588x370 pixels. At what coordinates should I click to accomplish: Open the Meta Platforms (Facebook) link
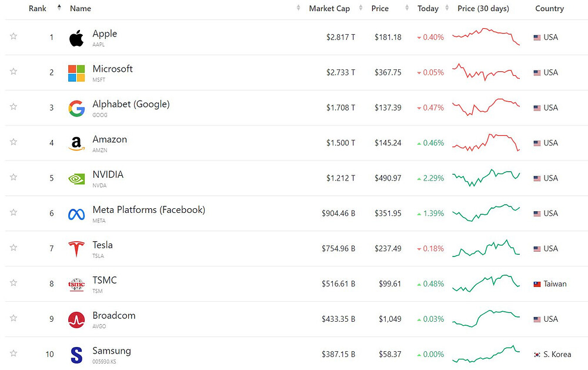click(x=149, y=209)
